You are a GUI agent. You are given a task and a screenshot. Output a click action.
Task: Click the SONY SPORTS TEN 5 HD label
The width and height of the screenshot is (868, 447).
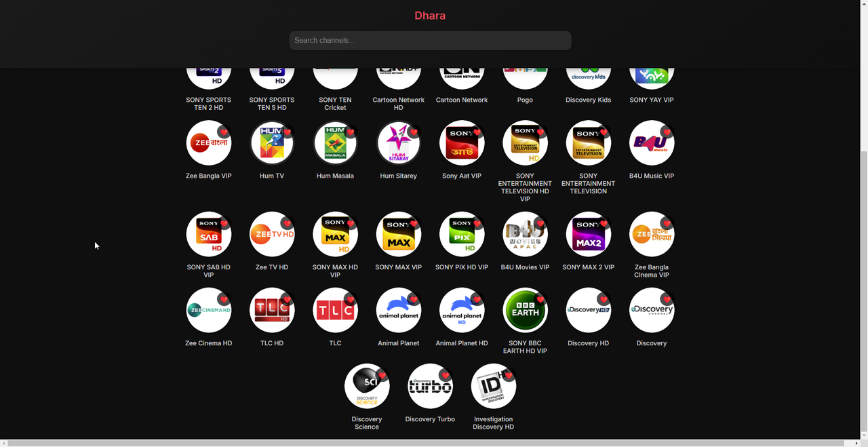(272, 104)
